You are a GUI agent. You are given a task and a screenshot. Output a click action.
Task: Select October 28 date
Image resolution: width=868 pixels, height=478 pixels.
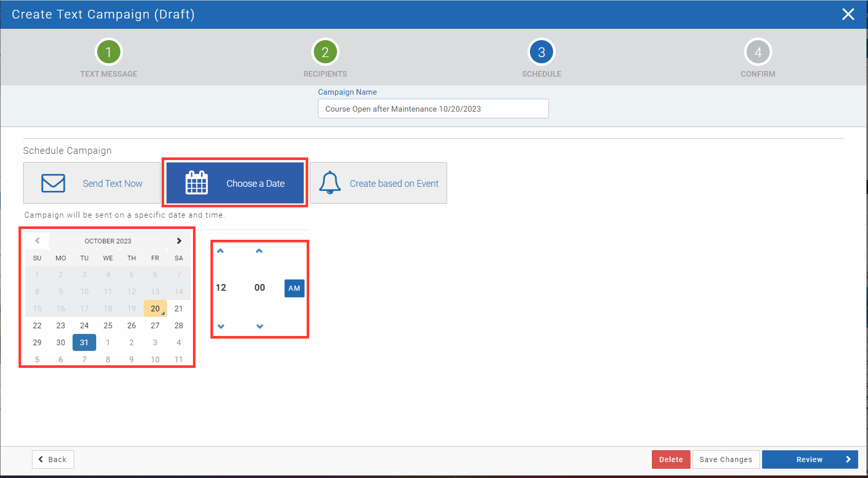coord(179,326)
